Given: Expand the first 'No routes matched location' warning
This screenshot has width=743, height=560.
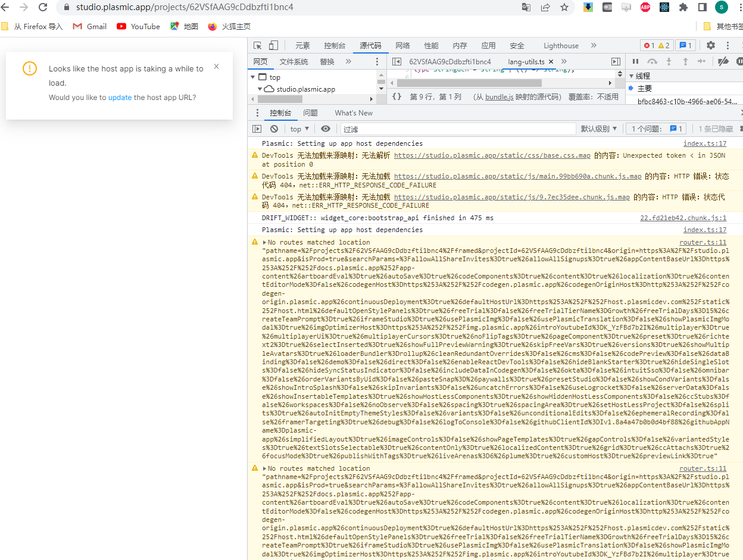Looking at the screenshot, I should (x=265, y=242).
